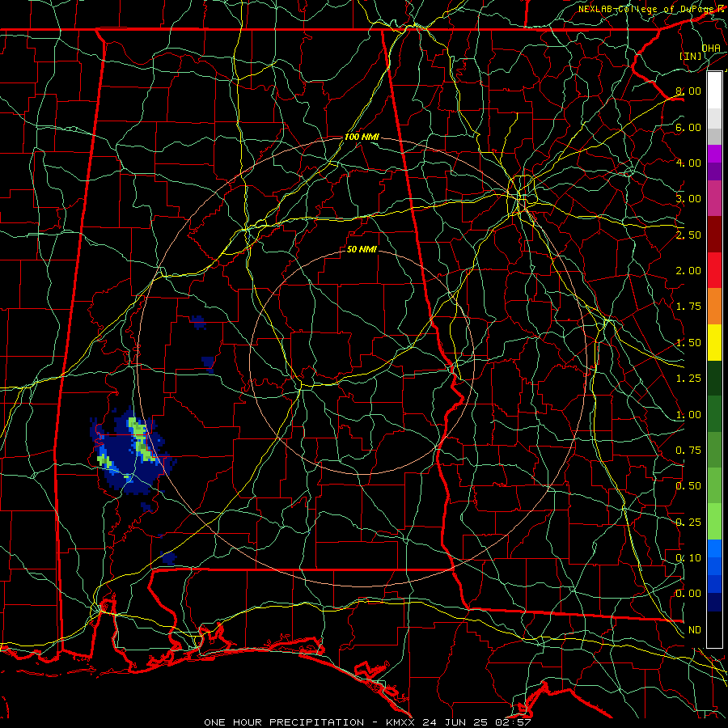Click the 8.00 legend value label
728x728 pixels.
coord(688,91)
